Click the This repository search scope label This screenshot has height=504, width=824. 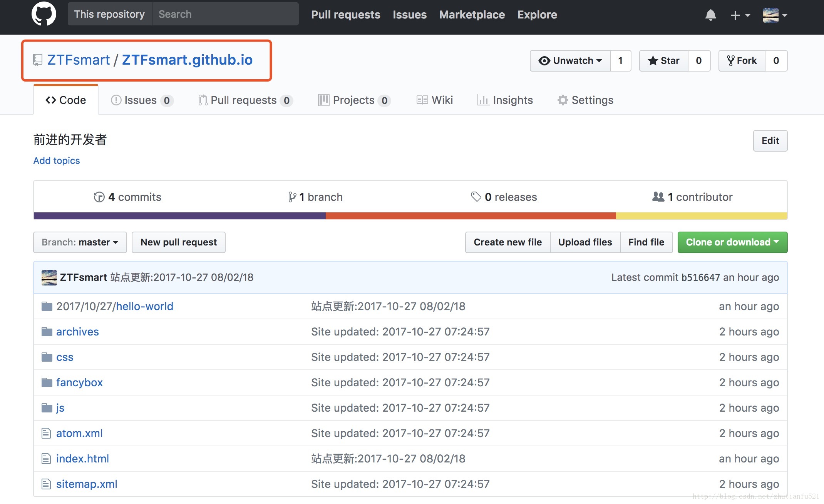click(x=110, y=14)
